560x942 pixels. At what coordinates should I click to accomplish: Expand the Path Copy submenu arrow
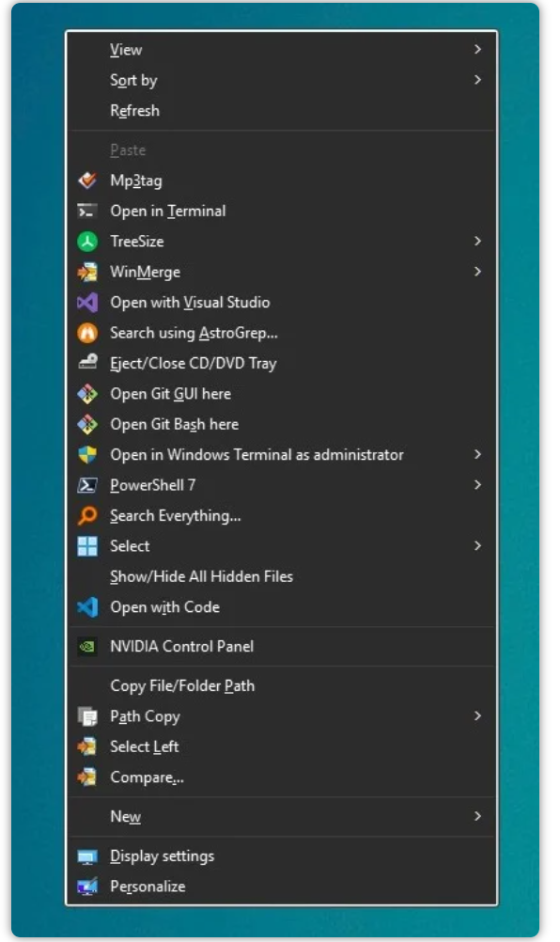(x=477, y=715)
